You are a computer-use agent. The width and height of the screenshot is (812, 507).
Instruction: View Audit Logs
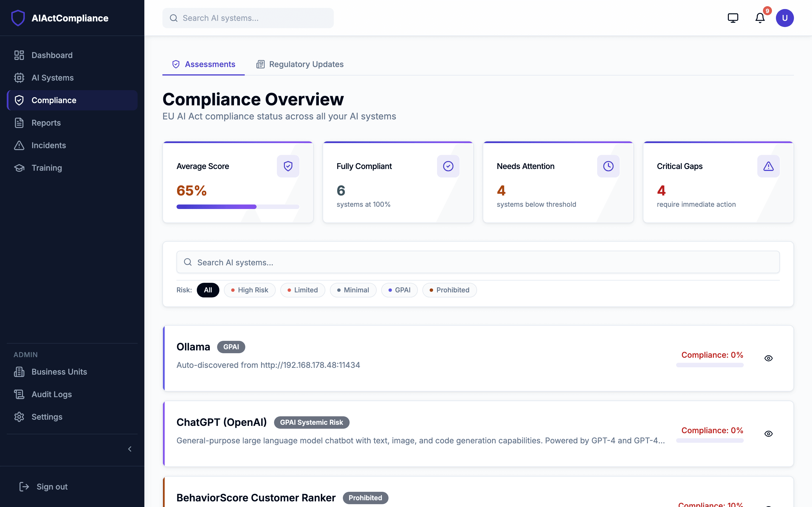click(x=51, y=394)
